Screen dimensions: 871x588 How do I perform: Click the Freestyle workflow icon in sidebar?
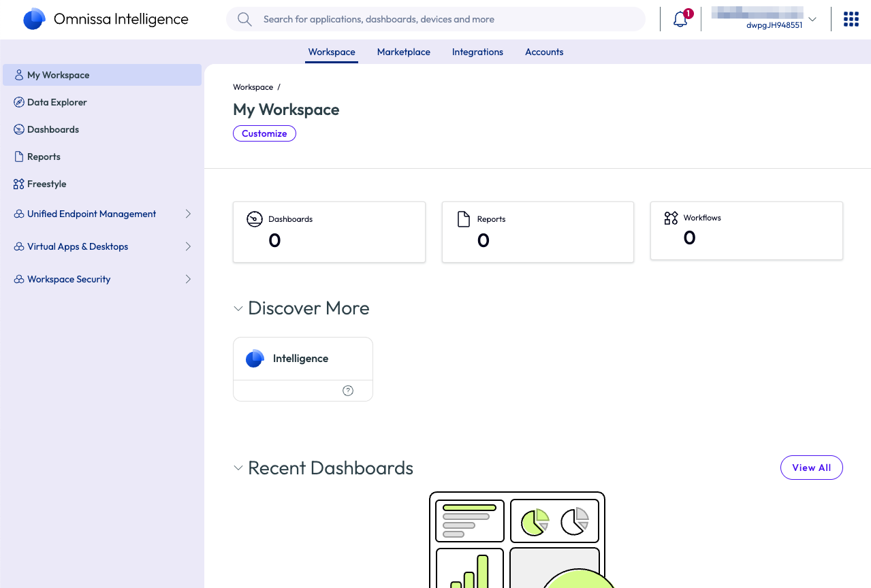coord(19,184)
